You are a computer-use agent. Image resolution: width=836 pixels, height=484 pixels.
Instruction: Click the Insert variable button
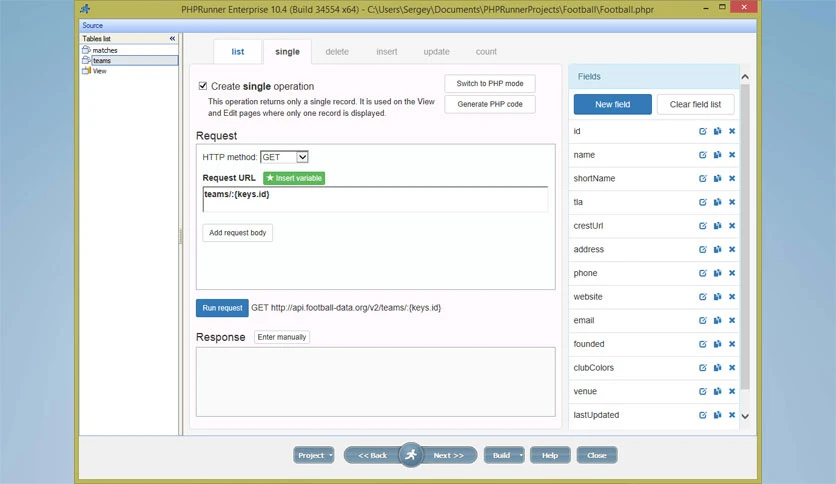coord(294,178)
